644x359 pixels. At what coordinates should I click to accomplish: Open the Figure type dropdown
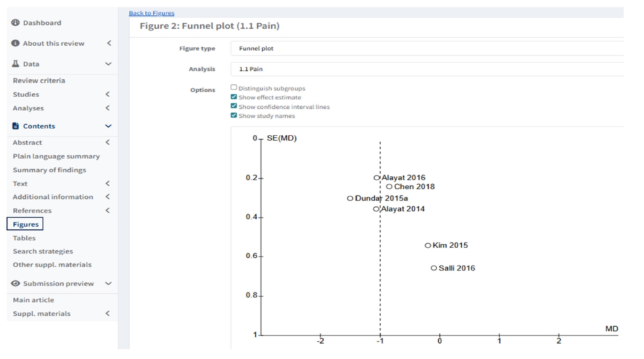point(426,49)
